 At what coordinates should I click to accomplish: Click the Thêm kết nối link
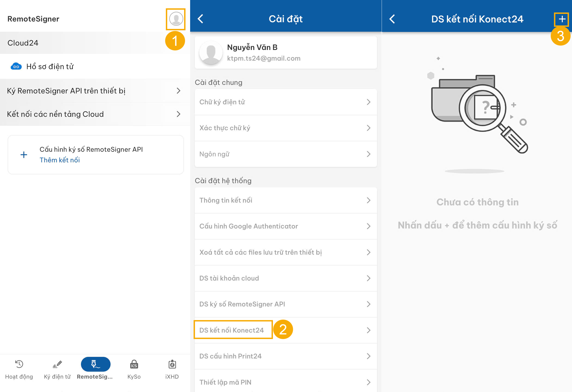60,160
